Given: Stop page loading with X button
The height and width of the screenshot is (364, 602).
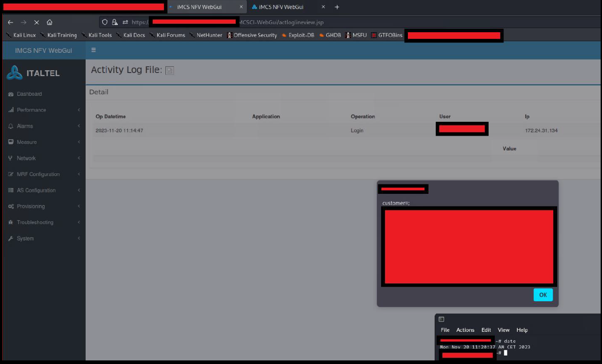Looking at the screenshot, I should click(36, 22).
